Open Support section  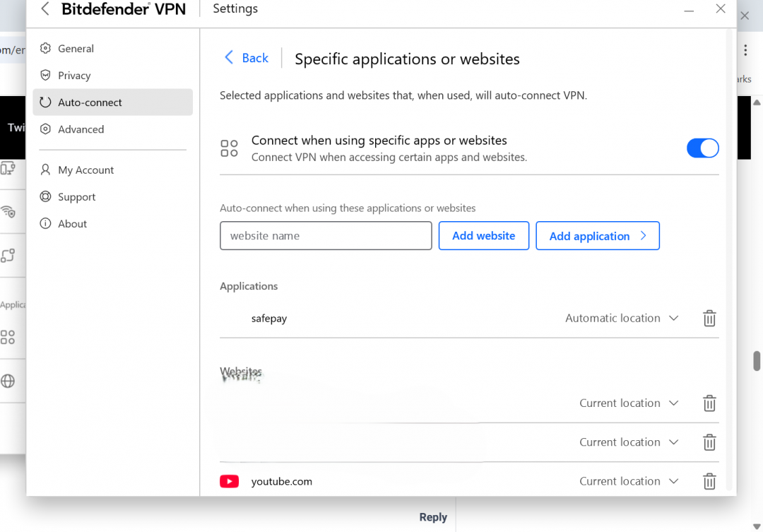click(113, 196)
